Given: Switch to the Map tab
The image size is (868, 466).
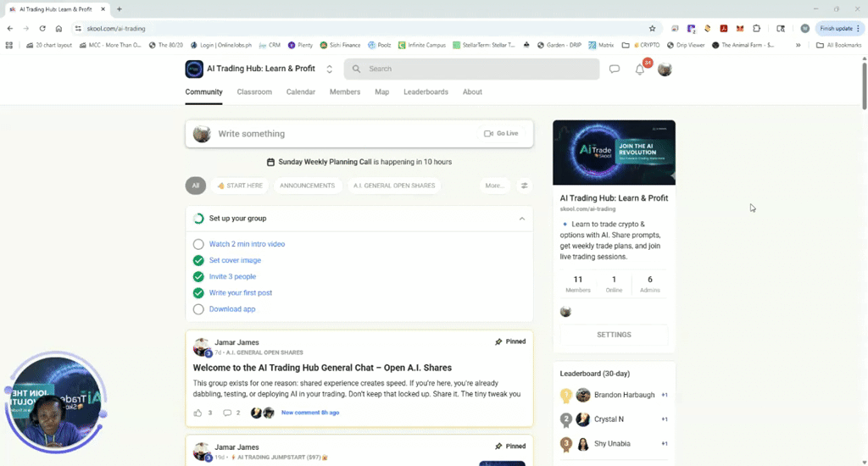Looking at the screenshot, I should pos(382,92).
